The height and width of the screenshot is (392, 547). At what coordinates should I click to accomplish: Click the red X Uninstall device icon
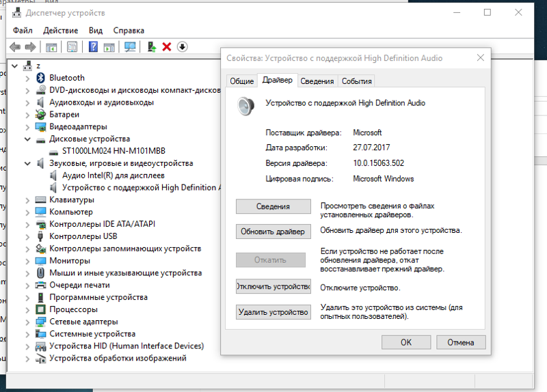167,46
